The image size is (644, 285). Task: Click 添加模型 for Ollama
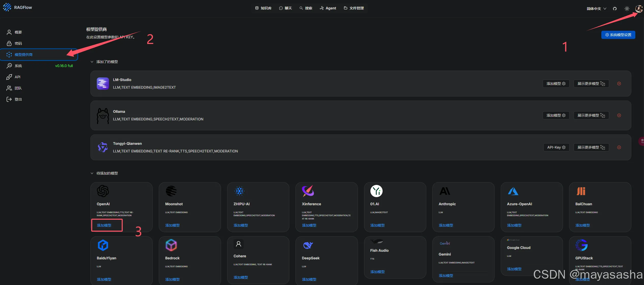click(x=556, y=115)
